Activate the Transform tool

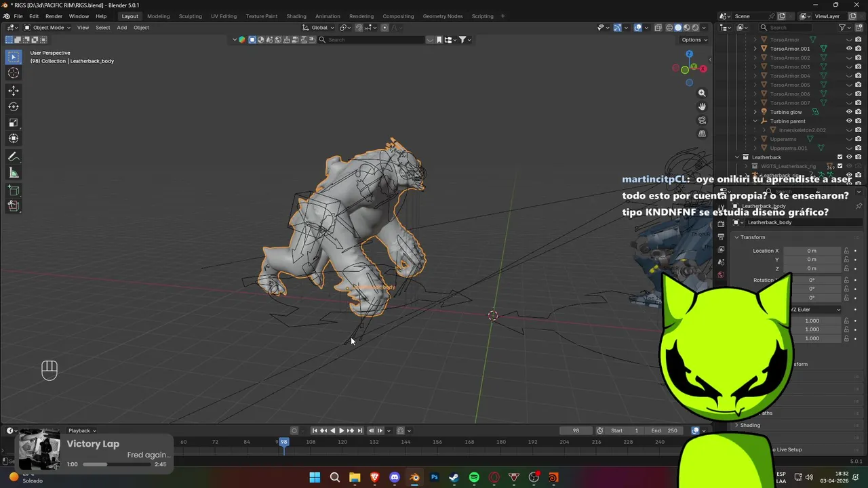coord(14,138)
